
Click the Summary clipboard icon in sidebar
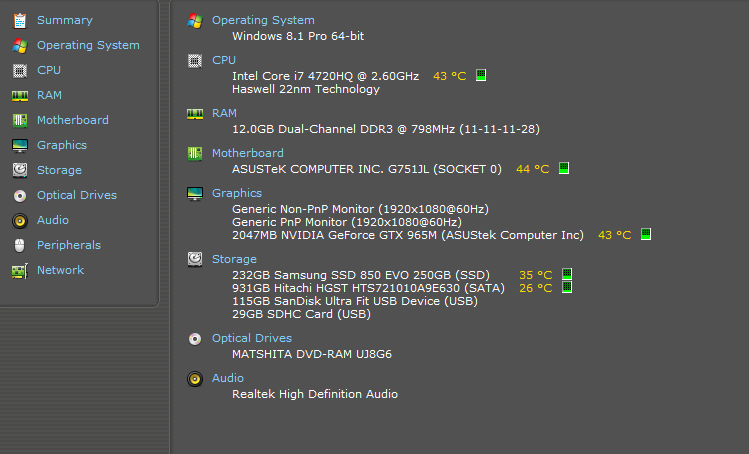[x=19, y=20]
